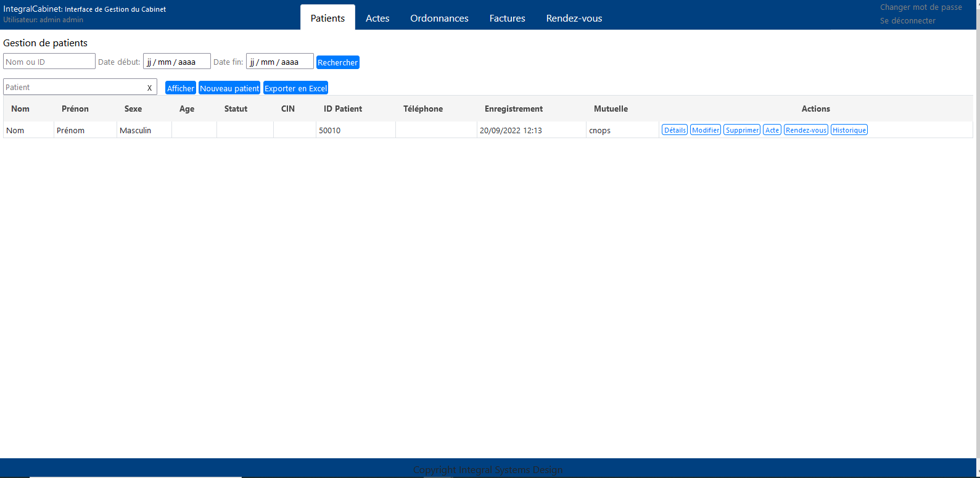The image size is (980, 478).
Task: Click Utilisateur: admin admin text
Action: (43, 20)
